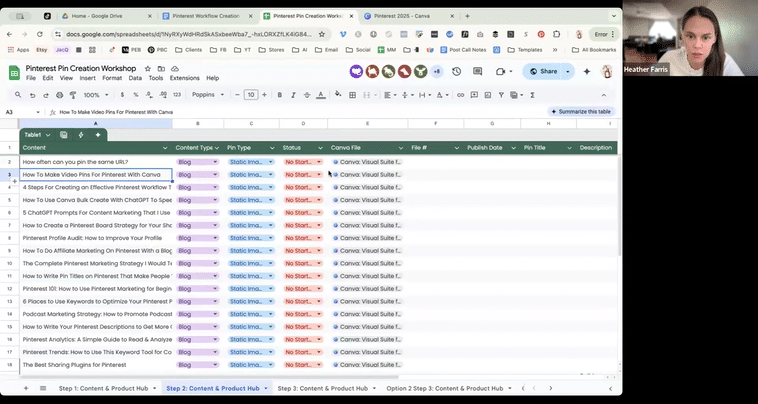Print the spreadsheet
Screen dimensions: 758x404
59,95
